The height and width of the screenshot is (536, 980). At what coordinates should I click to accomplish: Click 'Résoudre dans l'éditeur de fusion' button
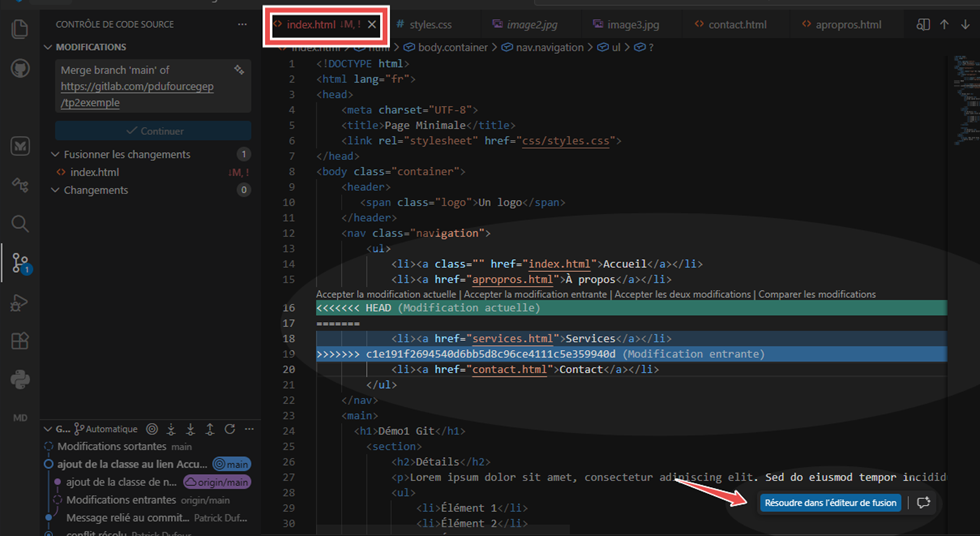click(830, 503)
